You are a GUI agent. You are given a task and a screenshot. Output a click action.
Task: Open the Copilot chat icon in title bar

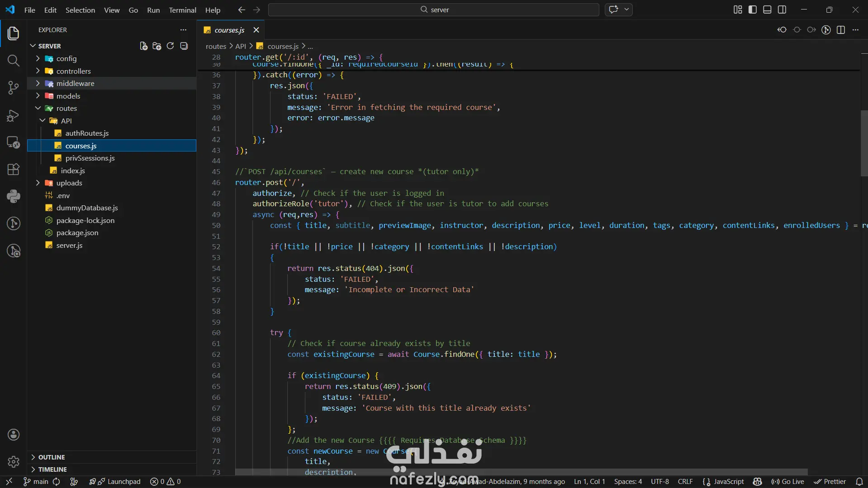tap(613, 9)
